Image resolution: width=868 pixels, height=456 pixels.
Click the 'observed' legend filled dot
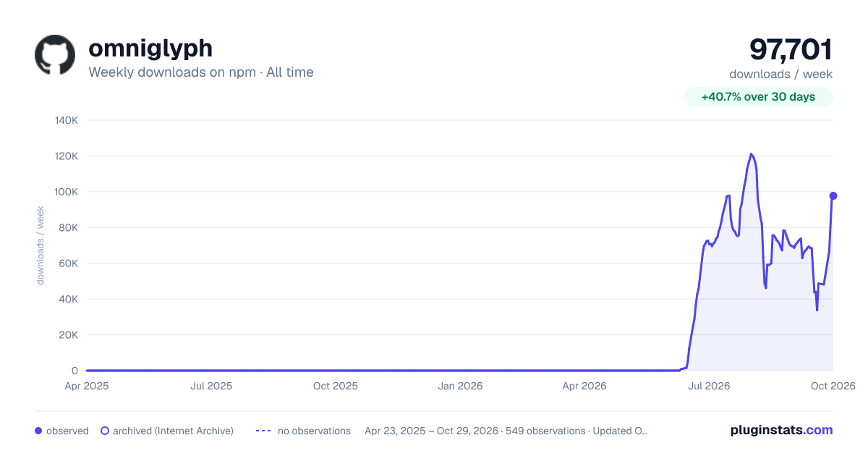click(38, 431)
